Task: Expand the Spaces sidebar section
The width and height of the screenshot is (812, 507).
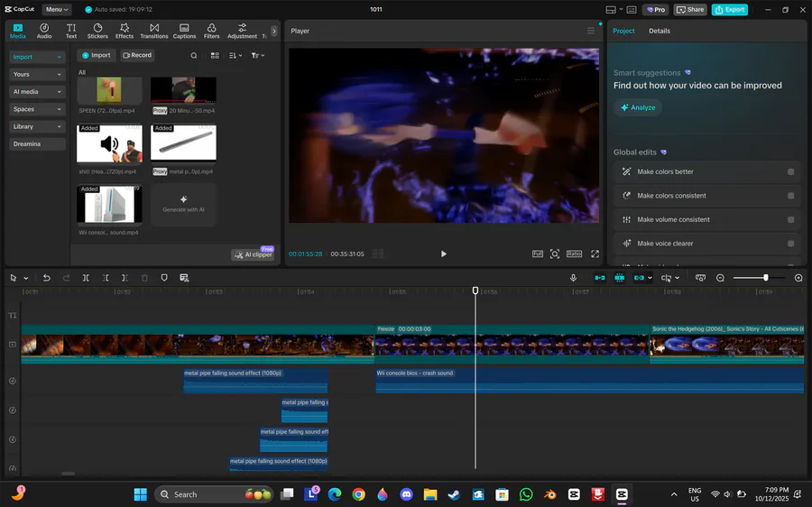Action: [37, 109]
